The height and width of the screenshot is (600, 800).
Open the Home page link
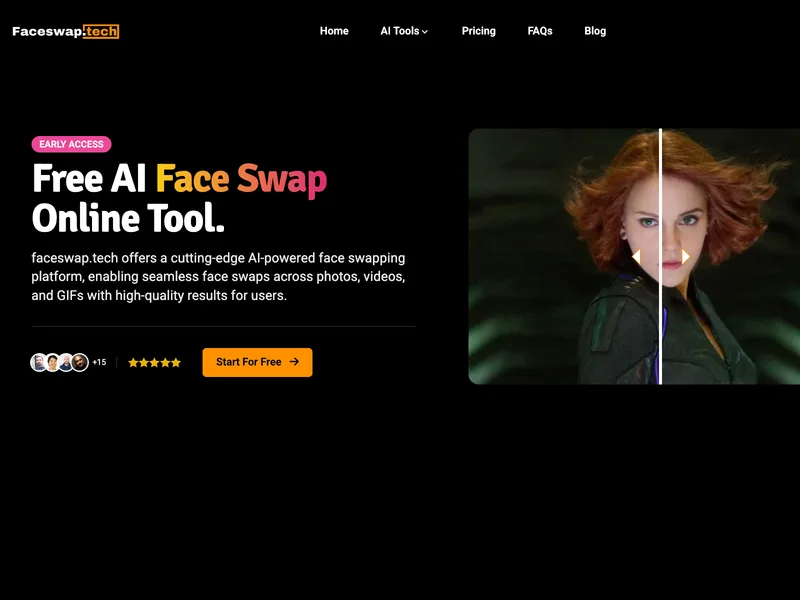coord(334,31)
